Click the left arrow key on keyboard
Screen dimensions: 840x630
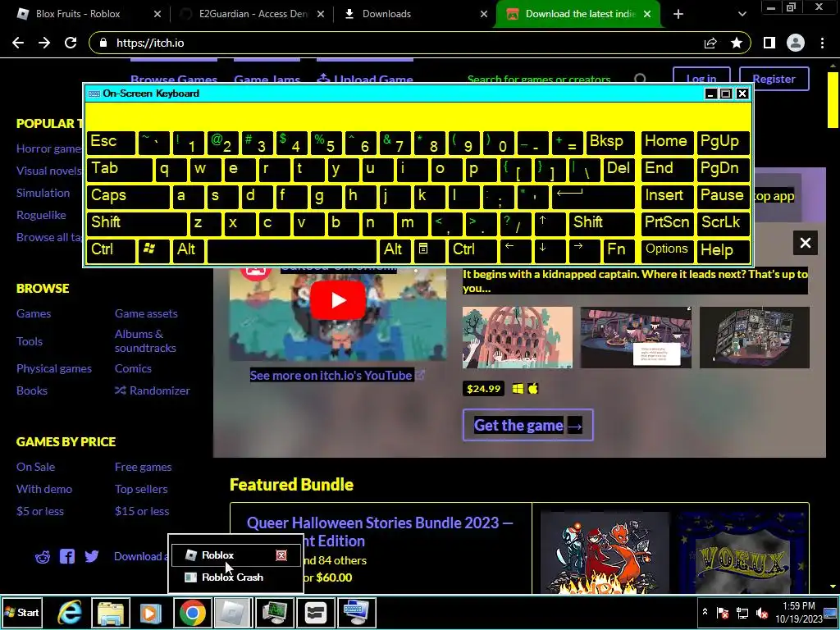coord(515,249)
